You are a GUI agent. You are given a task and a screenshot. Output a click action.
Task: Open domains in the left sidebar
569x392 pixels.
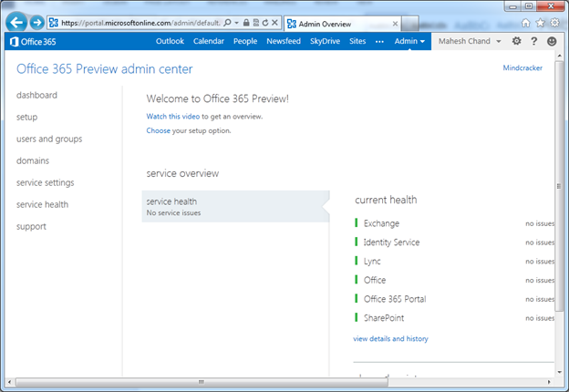pos(33,160)
